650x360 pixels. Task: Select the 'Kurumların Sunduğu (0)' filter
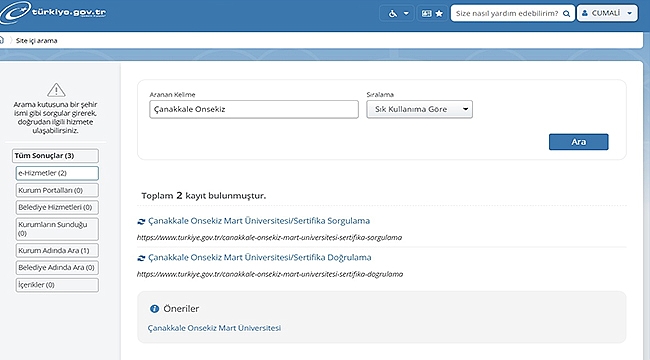point(57,229)
